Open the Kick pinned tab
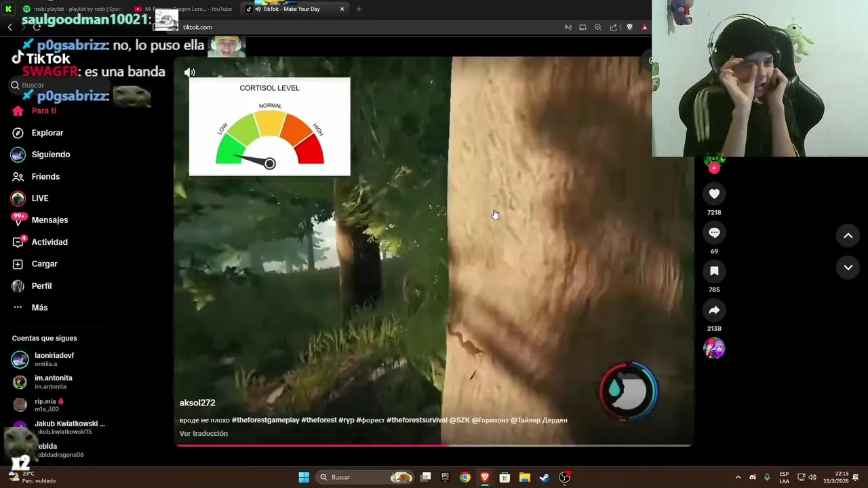The width and height of the screenshot is (868, 488). (9, 9)
